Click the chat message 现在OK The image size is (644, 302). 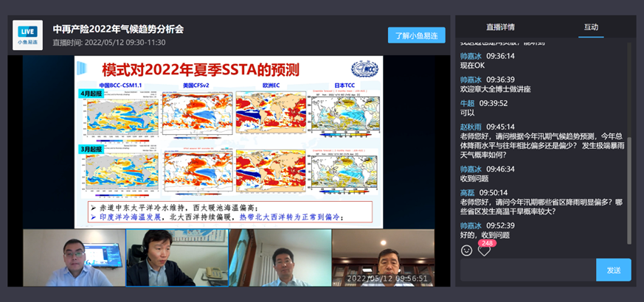click(472, 66)
